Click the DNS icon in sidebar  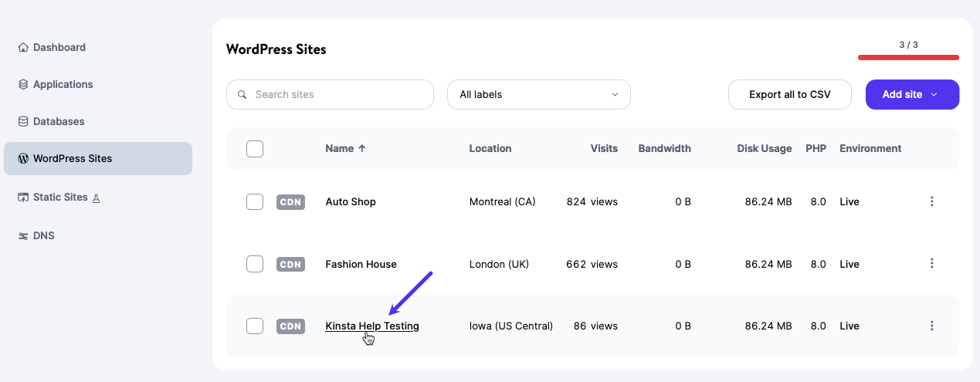(x=23, y=236)
